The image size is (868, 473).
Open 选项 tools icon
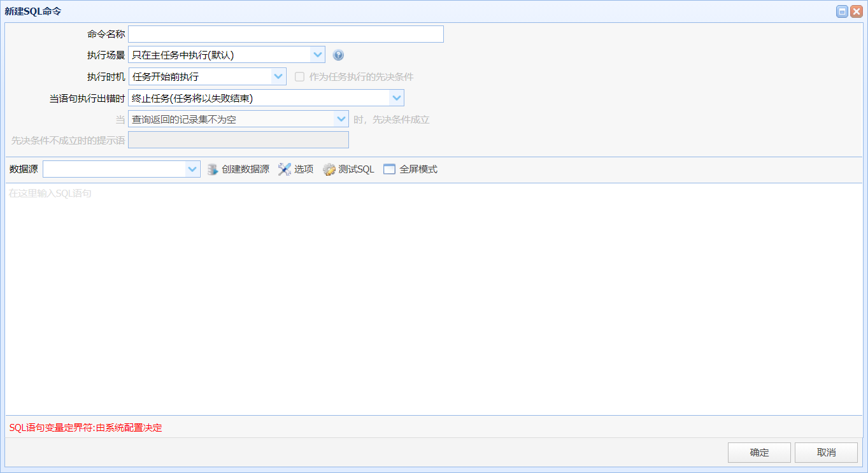(285, 169)
